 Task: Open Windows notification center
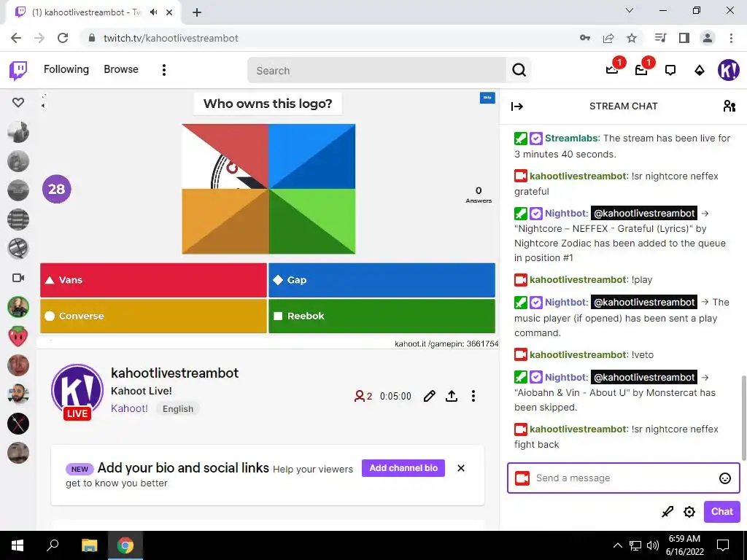coord(723,545)
